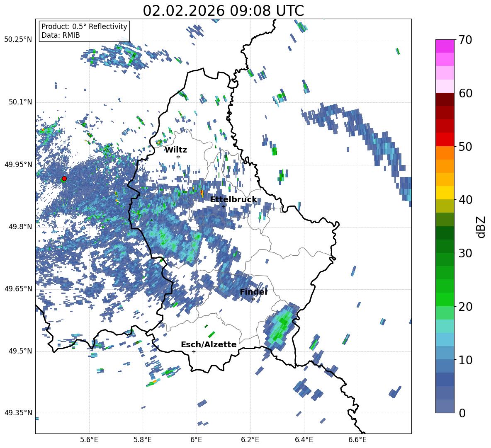This screenshot has height=448, width=491.
Task: Click the 49.95°N latitude label
Action: tap(18, 164)
